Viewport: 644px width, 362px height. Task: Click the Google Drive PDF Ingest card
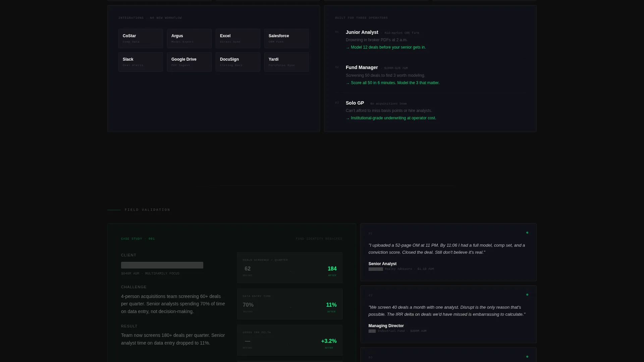[189, 62]
